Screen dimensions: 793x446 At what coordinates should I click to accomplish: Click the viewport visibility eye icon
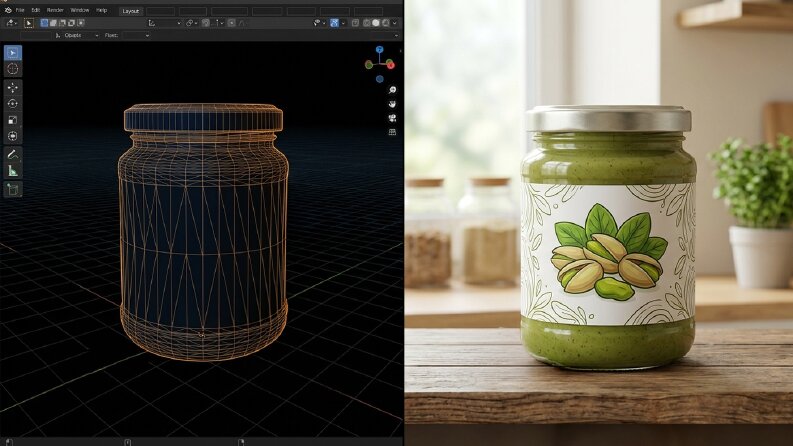coord(317,23)
